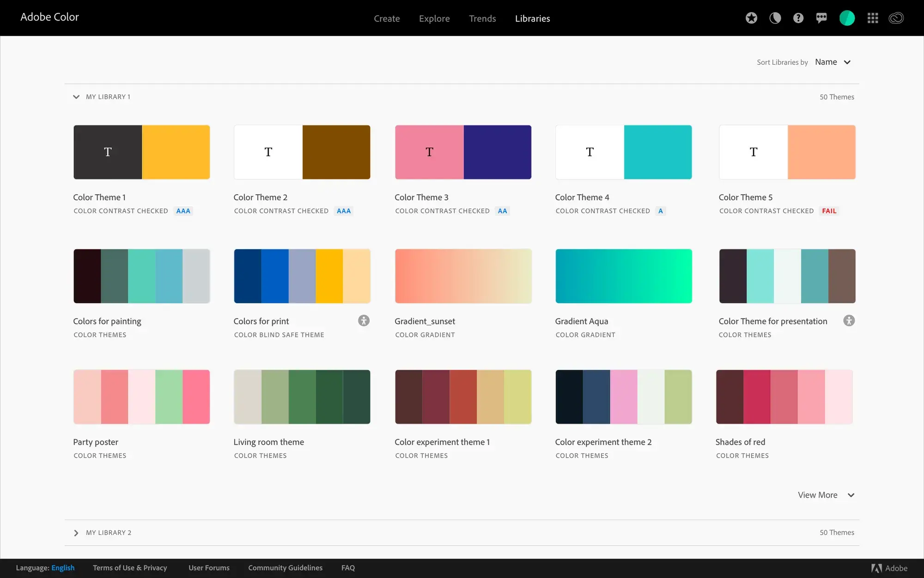Click the Favorites star icon
This screenshot has width=924, height=578.
[751, 18]
